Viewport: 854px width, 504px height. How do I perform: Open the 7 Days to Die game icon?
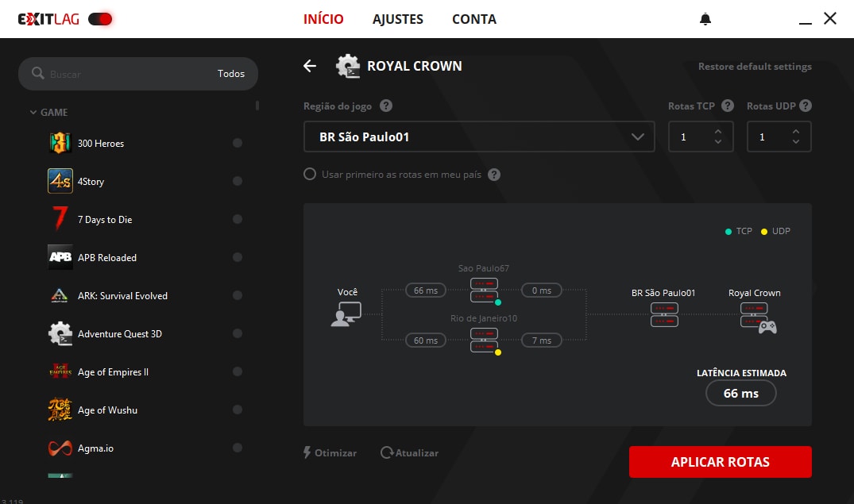[x=60, y=220]
